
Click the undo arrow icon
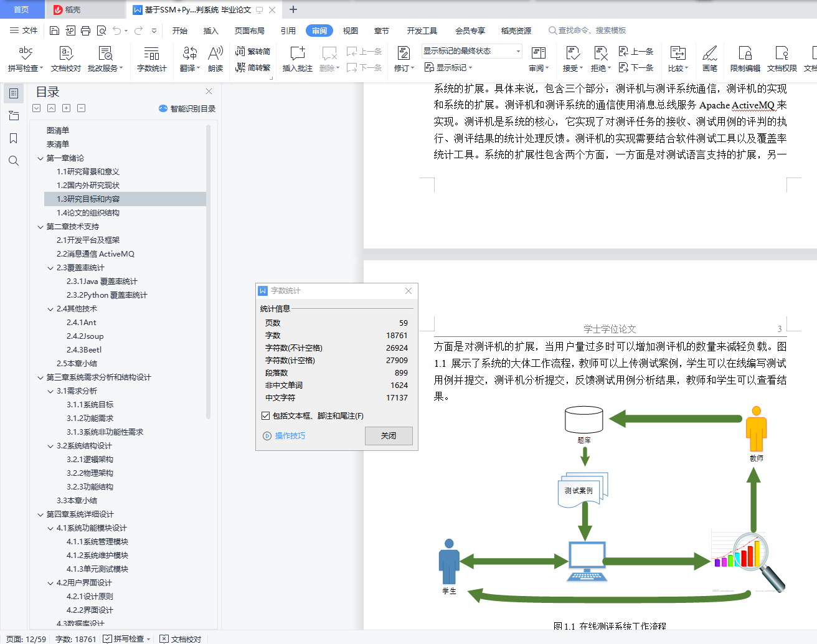coord(118,31)
